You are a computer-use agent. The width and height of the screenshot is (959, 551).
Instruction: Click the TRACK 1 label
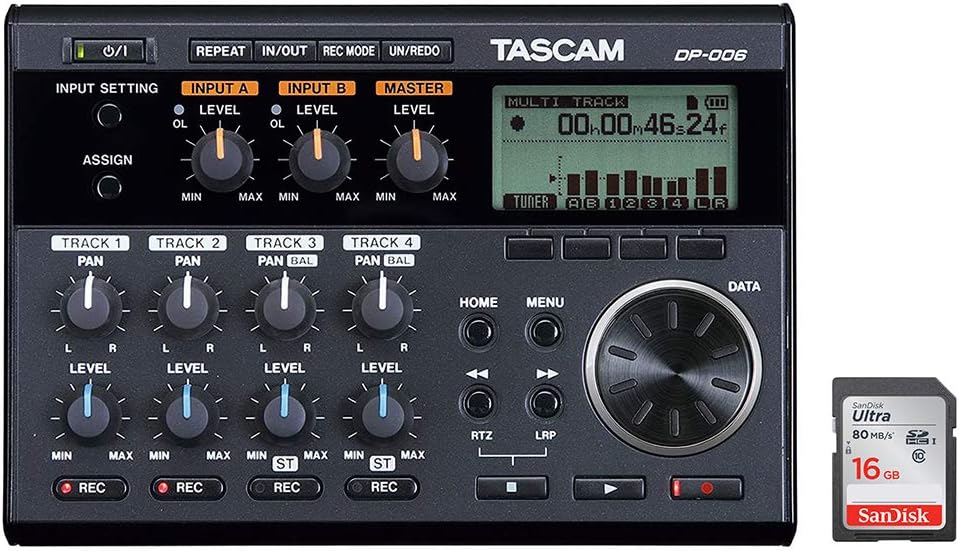click(x=90, y=243)
